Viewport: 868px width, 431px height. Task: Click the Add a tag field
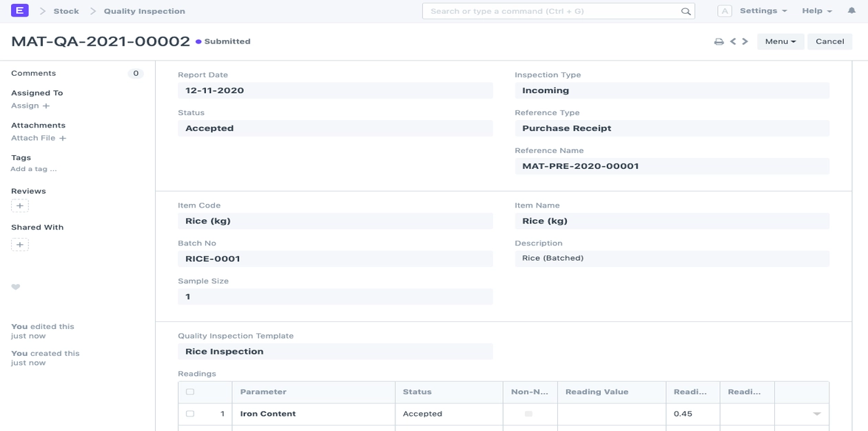34,169
